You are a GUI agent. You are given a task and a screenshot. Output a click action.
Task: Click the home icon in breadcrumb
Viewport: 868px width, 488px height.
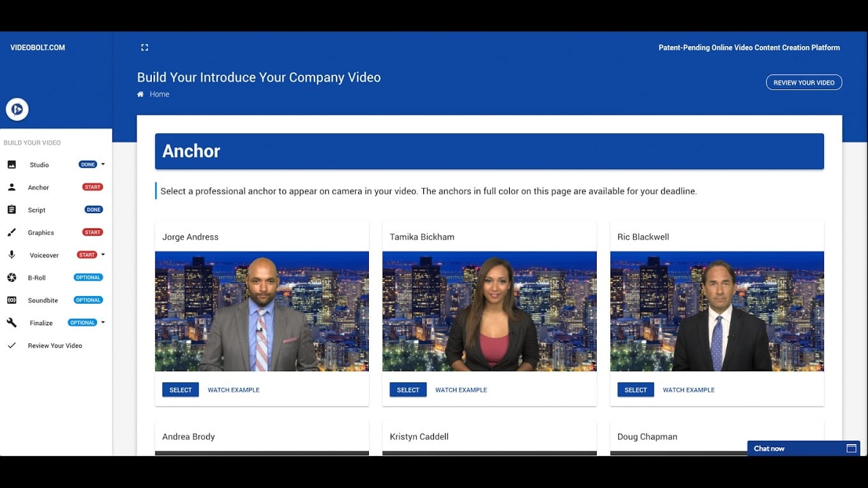coord(140,94)
